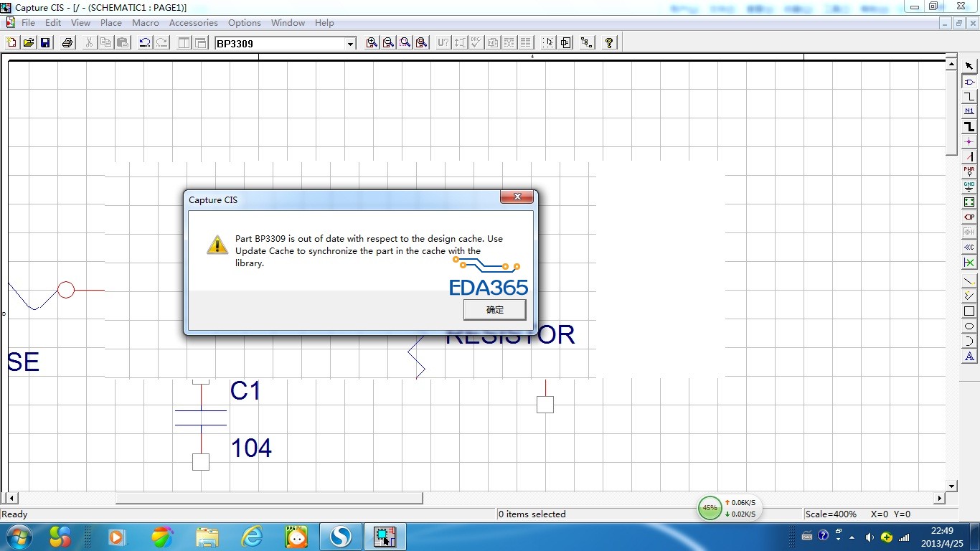Click the Project Manager toolbar icon
Image resolution: width=980 pixels, height=551 pixels.
[x=587, y=43]
